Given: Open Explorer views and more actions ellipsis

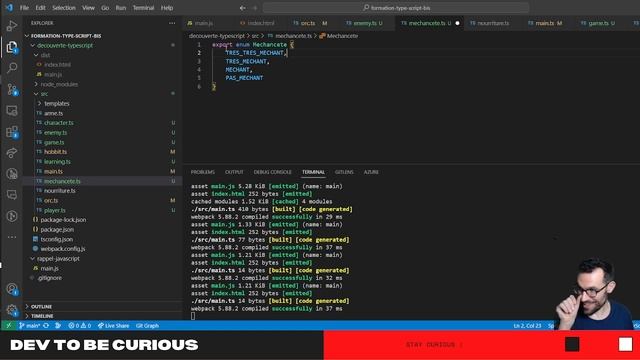Looking at the screenshot, I should (x=172, y=23).
